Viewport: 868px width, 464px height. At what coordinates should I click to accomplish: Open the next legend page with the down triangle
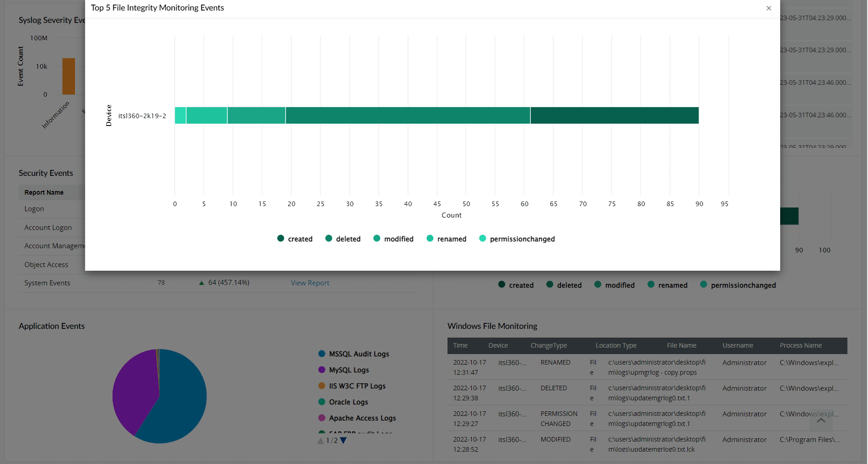click(x=343, y=440)
